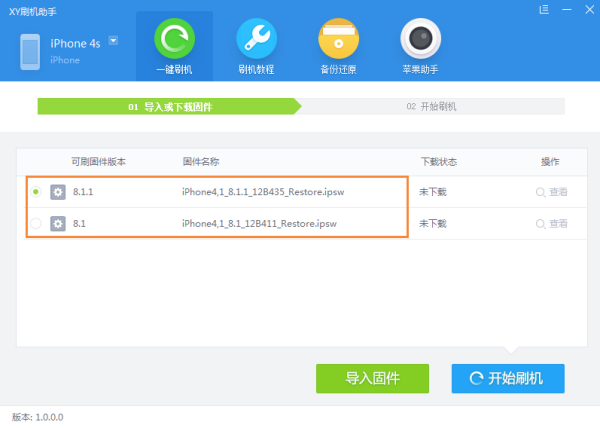This screenshot has height=428, width=600.
Task: Click 未下载 status for 8.1 row
Action: pos(433,224)
